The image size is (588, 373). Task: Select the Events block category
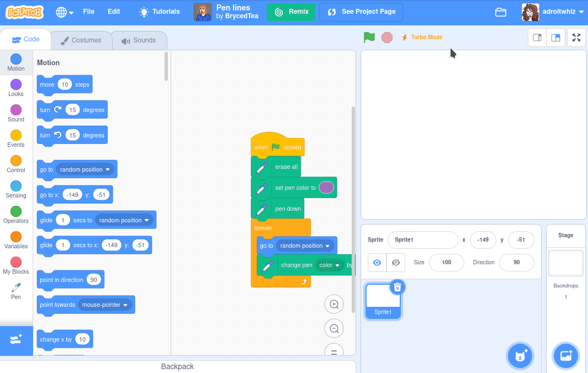pos(16,138)
